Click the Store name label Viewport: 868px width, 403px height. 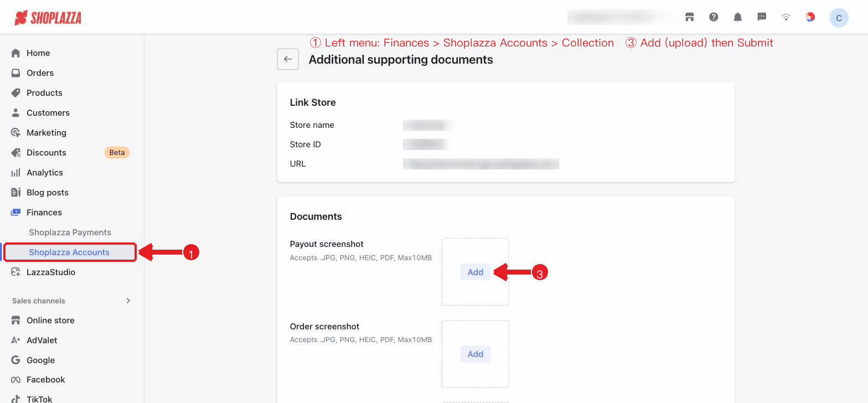(312, 125)
